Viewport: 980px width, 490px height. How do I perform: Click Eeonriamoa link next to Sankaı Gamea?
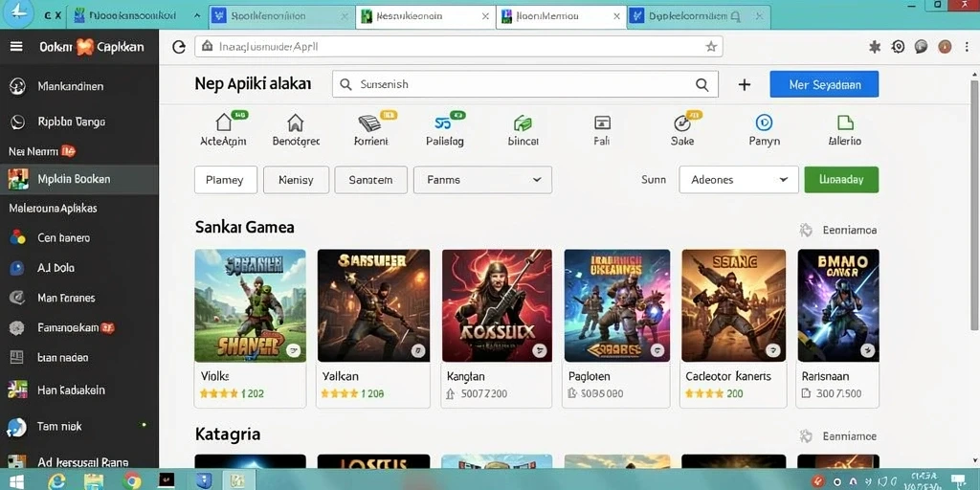pyautogui.click(x=849, y=231)
